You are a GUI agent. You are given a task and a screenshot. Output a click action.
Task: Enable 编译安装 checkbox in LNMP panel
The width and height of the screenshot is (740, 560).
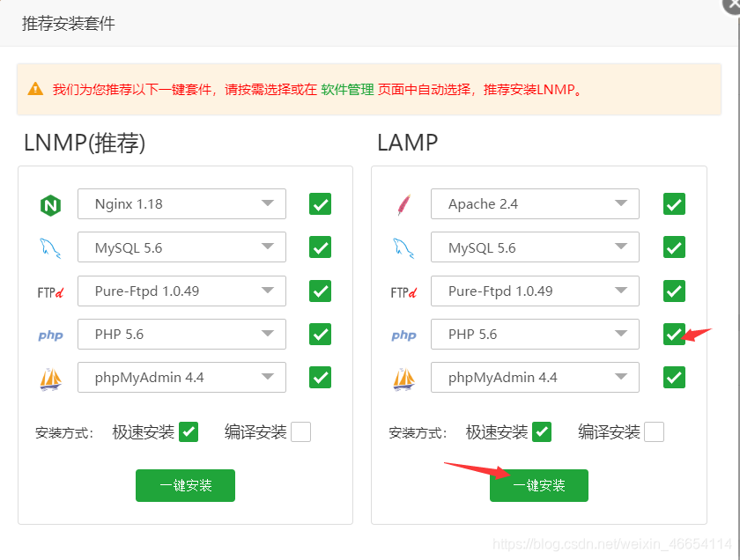300,431
